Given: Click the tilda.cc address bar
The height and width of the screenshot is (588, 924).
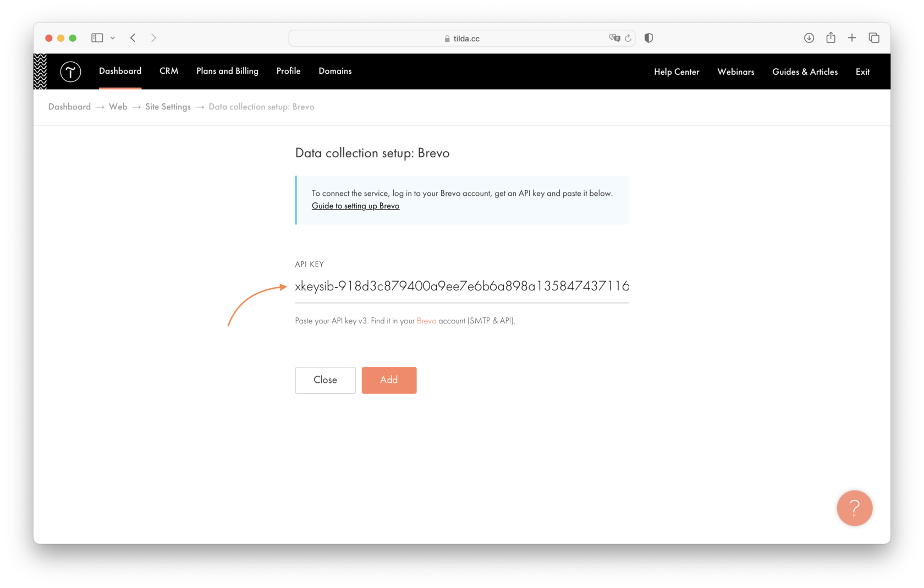Looking at the screenshot, I should (x=462, y=38).
